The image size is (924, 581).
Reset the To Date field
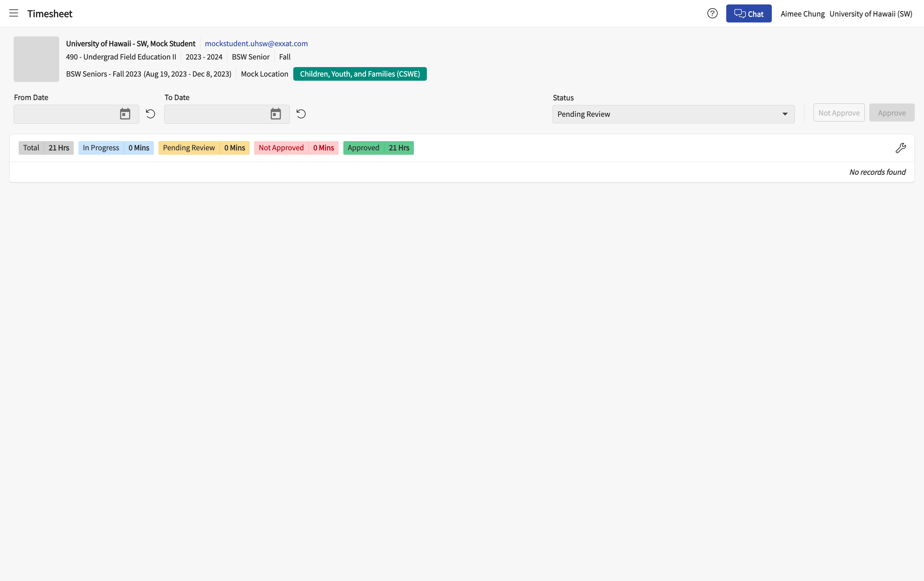pyautogui.click(x=301, y=114)
